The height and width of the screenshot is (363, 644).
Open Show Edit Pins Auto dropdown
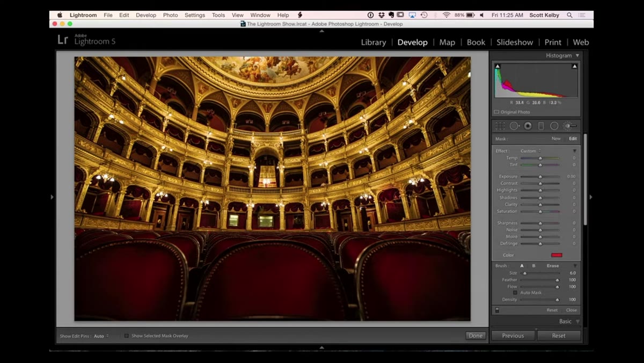[101, 336]
